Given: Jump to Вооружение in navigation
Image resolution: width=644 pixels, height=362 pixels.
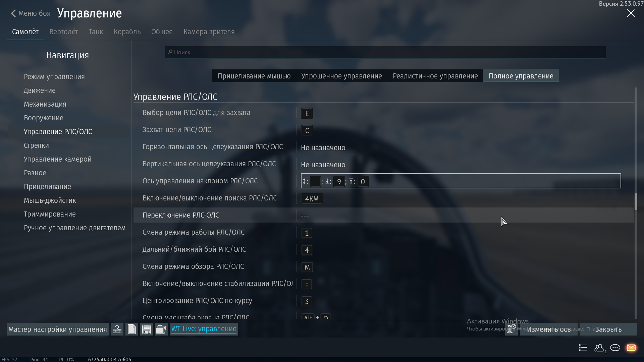Looking at the screenshot, I should point(44,118).
